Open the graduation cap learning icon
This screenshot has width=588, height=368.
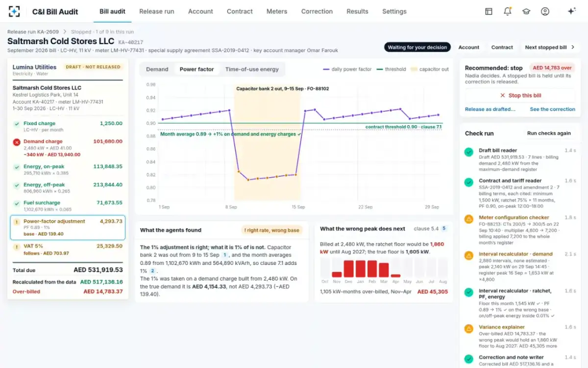coord(526,11)
